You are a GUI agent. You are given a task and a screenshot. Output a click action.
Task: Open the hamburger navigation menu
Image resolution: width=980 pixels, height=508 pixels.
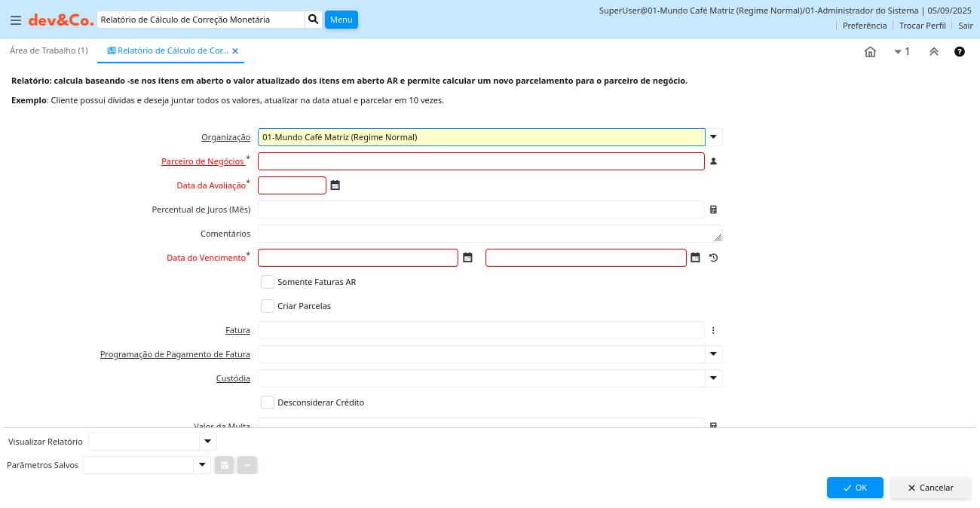point(16,20)
